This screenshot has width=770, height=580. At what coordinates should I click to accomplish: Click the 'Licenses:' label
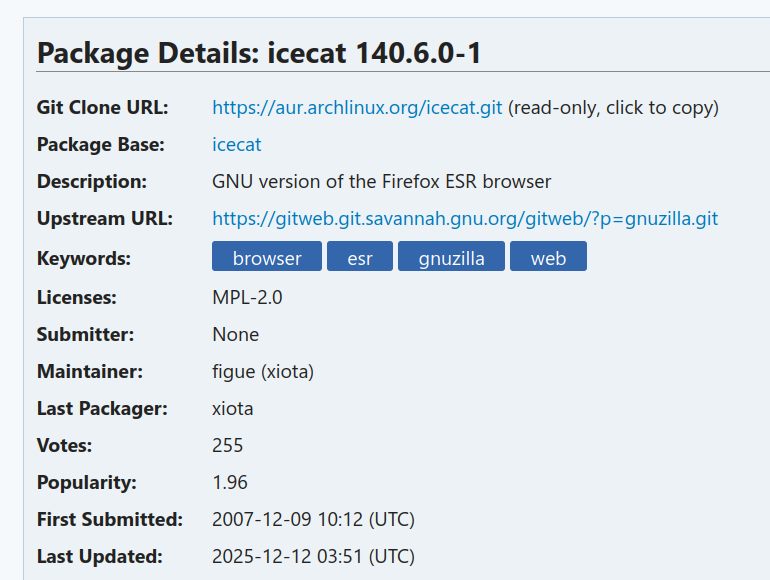[77, 298]
